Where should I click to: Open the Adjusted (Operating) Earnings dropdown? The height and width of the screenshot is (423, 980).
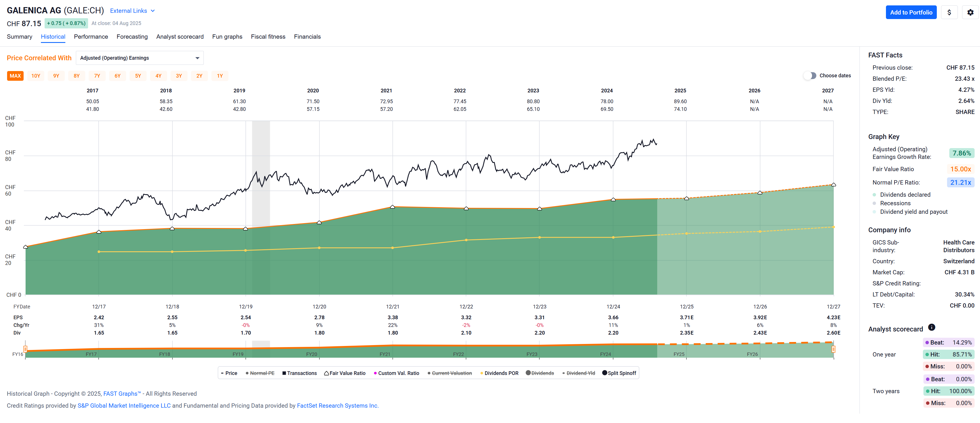coord(140,58)
